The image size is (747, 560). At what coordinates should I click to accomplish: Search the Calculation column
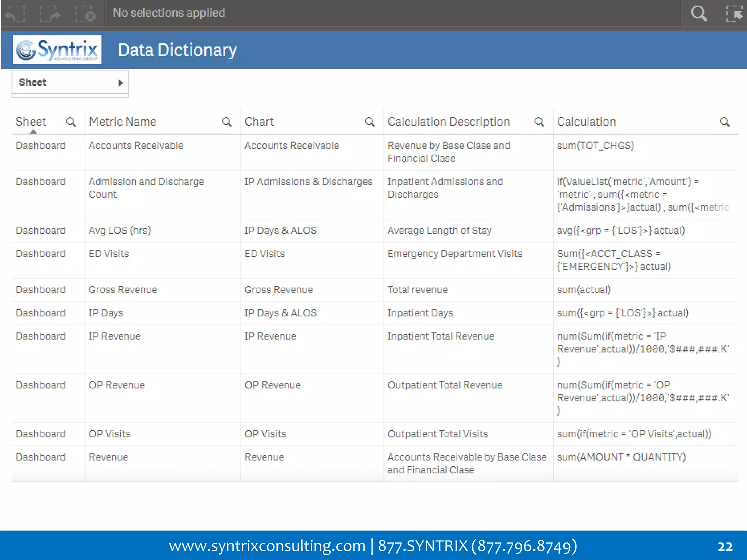coord(724,122)
